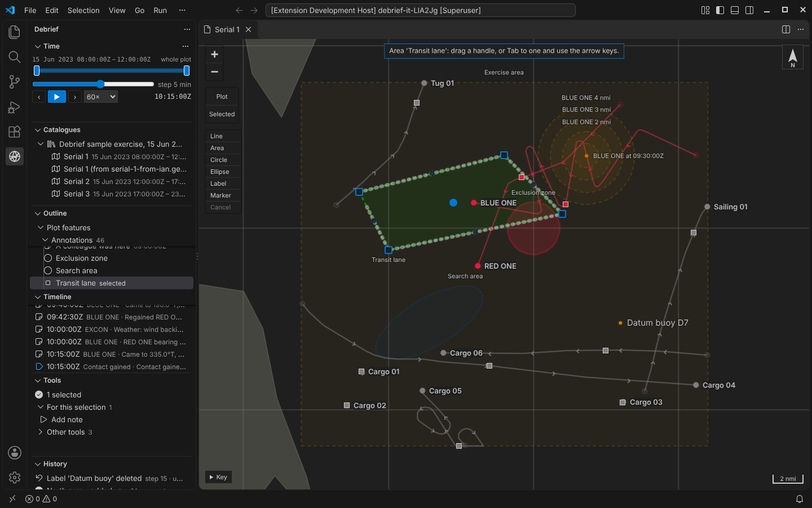Click the right handle of time range slider
This screenshot has height=508, width=812.
(x=187, y=71)
